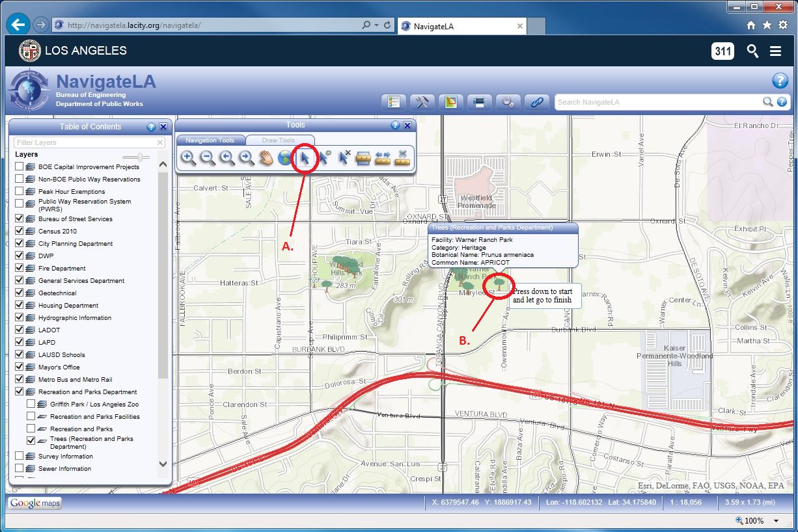The width and height of the screenshot is (798, 532).
Task: Click the Google maps button
Action: pos(34,503)
